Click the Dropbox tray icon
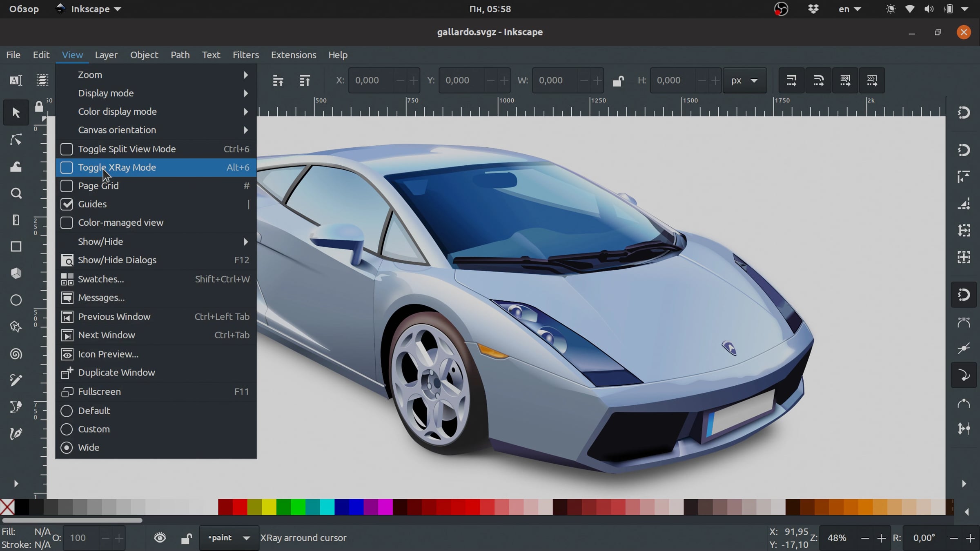This screenshot has width=980, height=551. tap(813, 9)
